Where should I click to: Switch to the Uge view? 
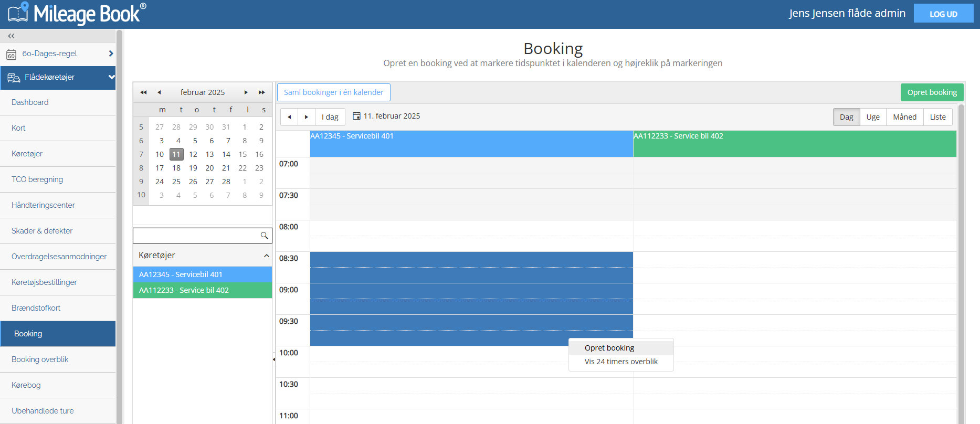point(873,117)
